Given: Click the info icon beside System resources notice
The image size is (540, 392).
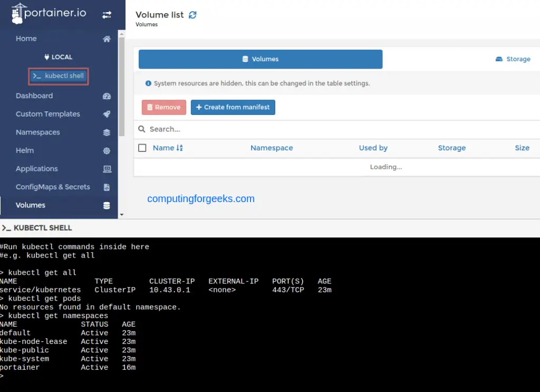Looking at the screenshot, I should [148, 83].
